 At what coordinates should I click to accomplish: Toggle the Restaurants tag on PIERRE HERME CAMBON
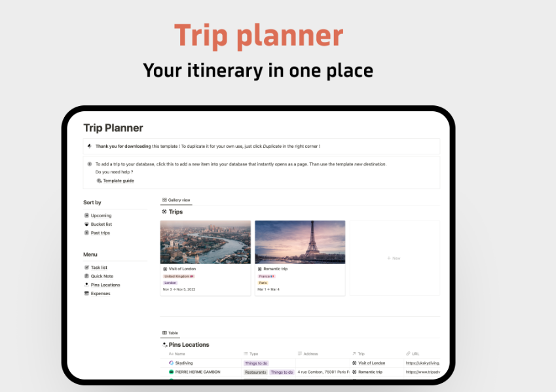(255, 372)
